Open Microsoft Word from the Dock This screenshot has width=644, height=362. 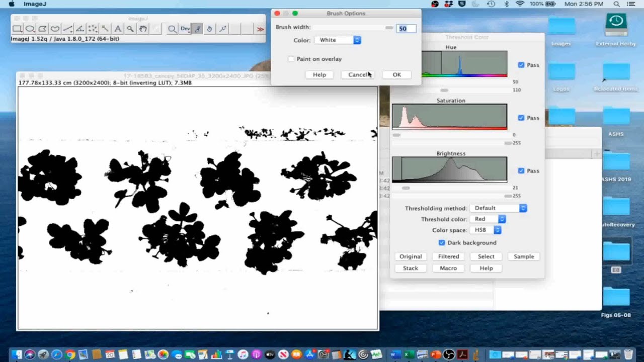395,354
